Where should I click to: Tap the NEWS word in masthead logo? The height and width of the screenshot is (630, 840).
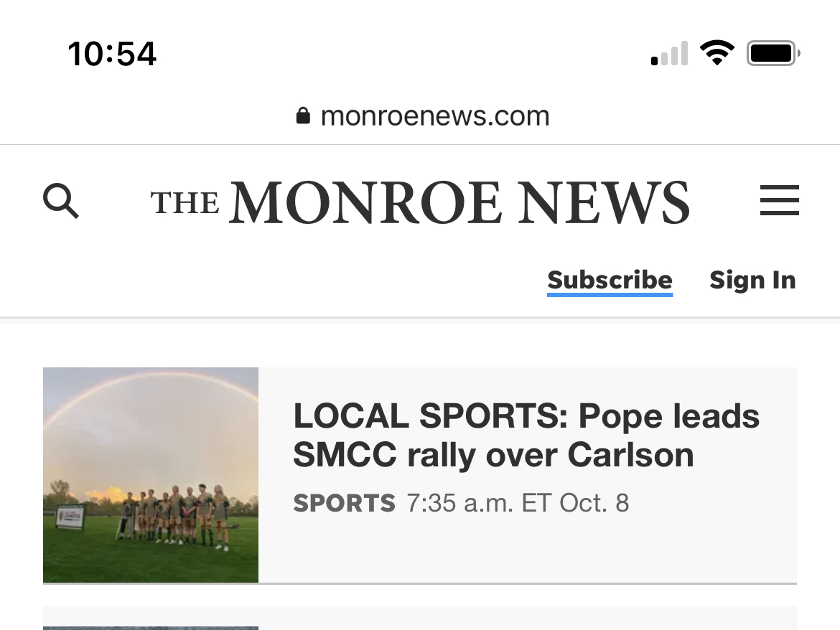(x=604, y=202)
